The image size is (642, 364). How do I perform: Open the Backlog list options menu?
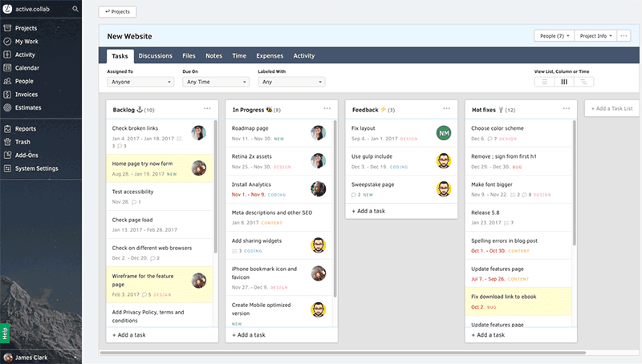click(x=207, y=109)
